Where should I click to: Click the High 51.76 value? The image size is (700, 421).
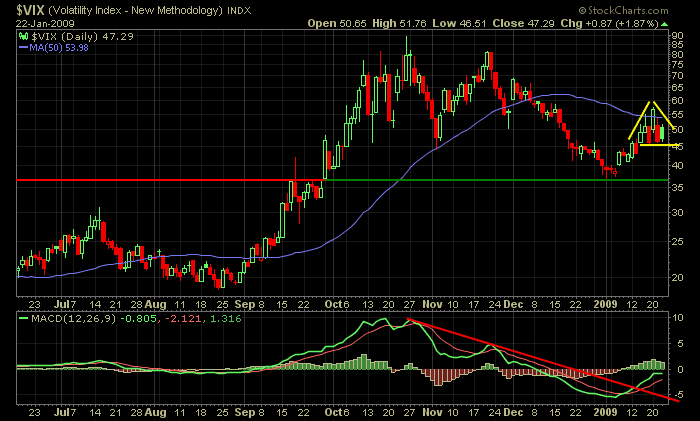[400, 24]
